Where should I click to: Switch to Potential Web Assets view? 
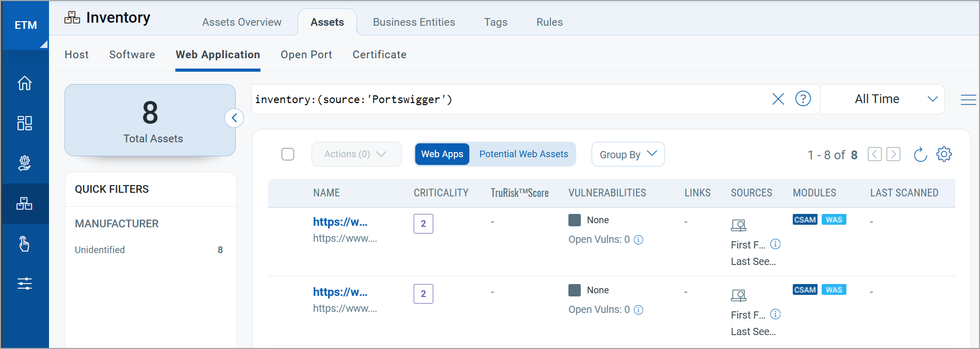(523, 154)
